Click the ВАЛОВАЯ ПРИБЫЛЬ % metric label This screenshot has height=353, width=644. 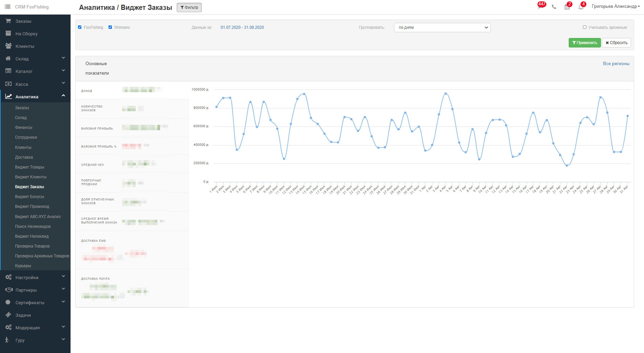pos(99,146)
